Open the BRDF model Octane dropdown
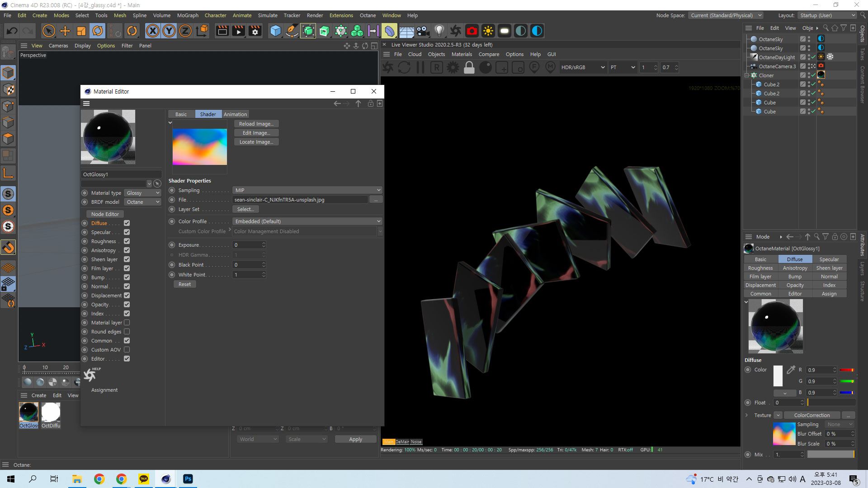Screen dimensions: 868x488 pos(143,202)
